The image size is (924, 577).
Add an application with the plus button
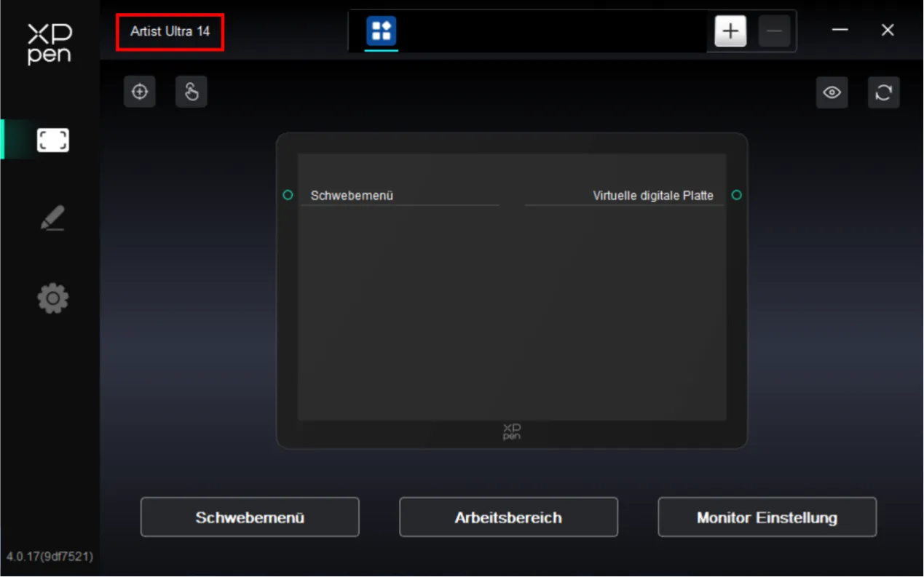pyautogui.click(x=730, y=31)
